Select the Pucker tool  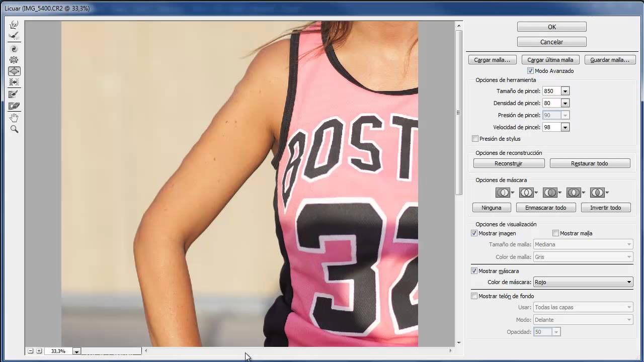tap(14, 60)
